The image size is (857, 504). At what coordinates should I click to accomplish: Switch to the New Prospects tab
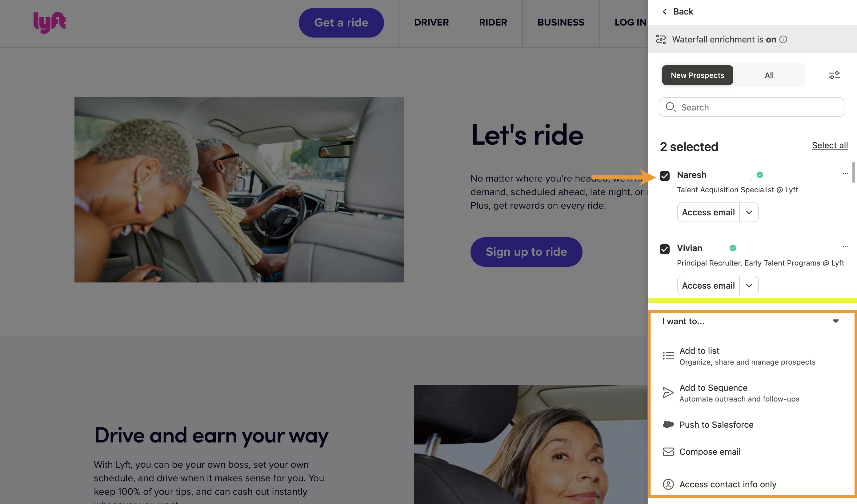pyautogui.click(x=698, y=75)
